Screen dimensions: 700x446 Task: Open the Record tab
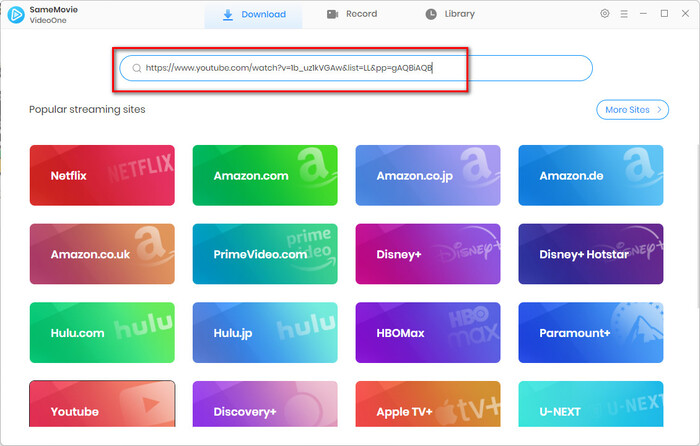point(354,15)
